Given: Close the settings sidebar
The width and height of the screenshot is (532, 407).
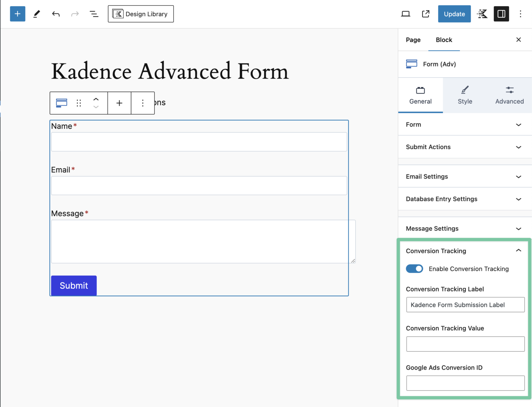Looking at the screenshot, I should (518, 40).
